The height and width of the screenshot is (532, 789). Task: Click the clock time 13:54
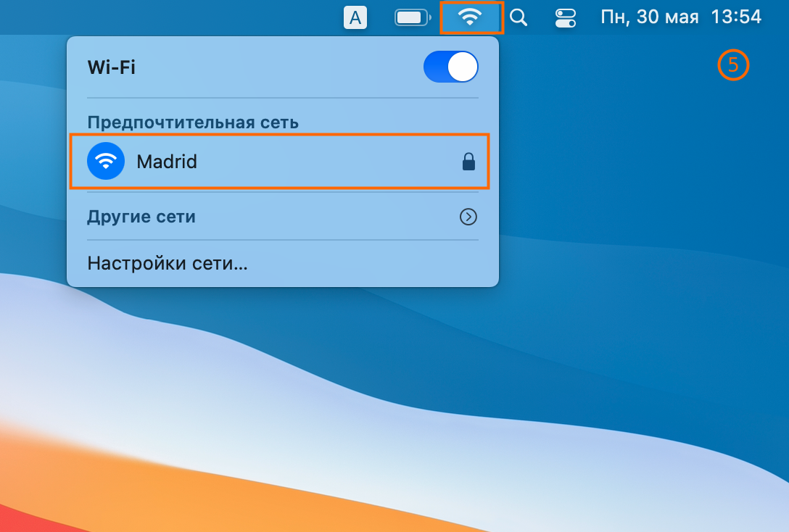click(x=736, y=17)
